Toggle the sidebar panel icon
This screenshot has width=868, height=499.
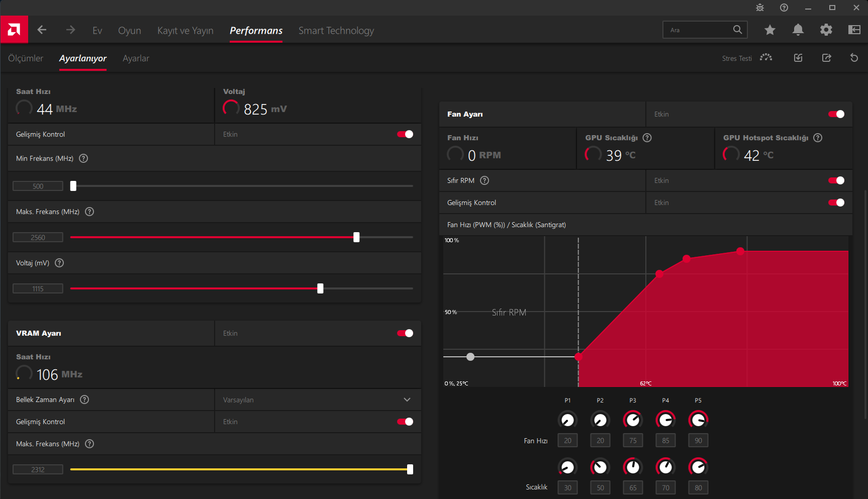click(854, 30)
